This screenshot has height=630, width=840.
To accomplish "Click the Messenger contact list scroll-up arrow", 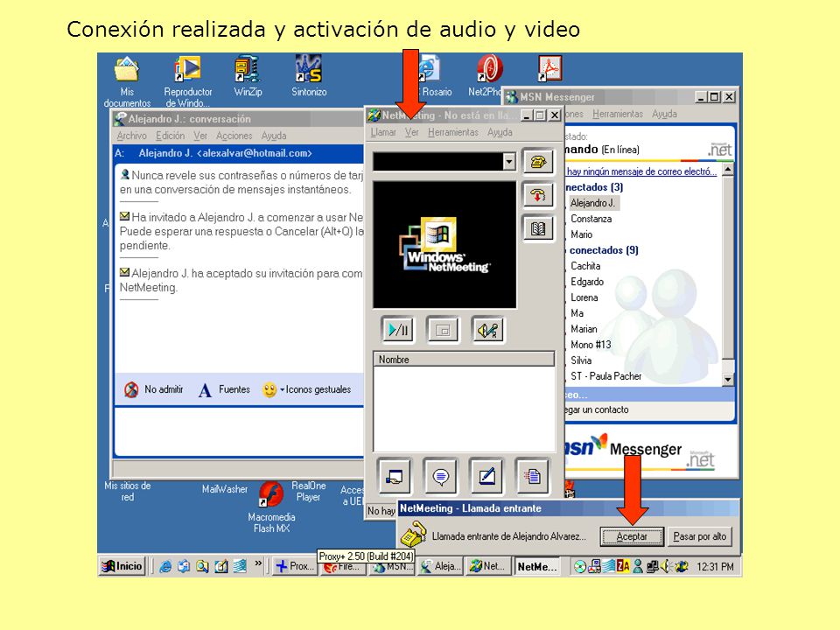I will click(727, 171).
